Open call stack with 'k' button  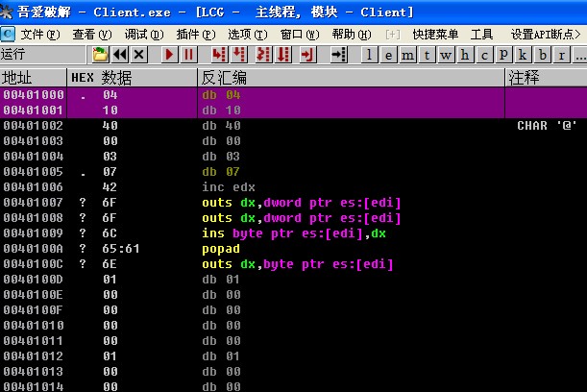click(523, 55)
